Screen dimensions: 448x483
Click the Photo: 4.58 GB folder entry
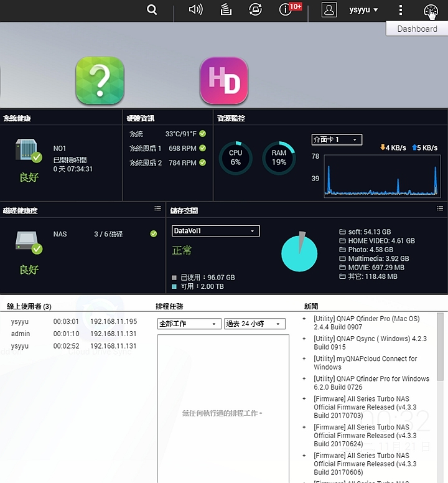tap(366, 250)
